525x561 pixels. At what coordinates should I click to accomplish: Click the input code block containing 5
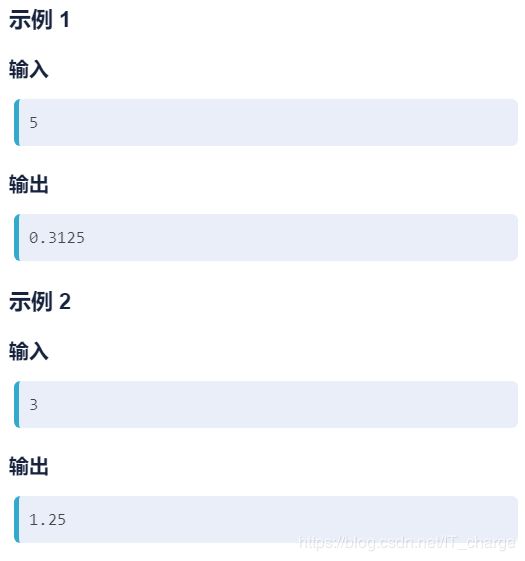(266, 122)
